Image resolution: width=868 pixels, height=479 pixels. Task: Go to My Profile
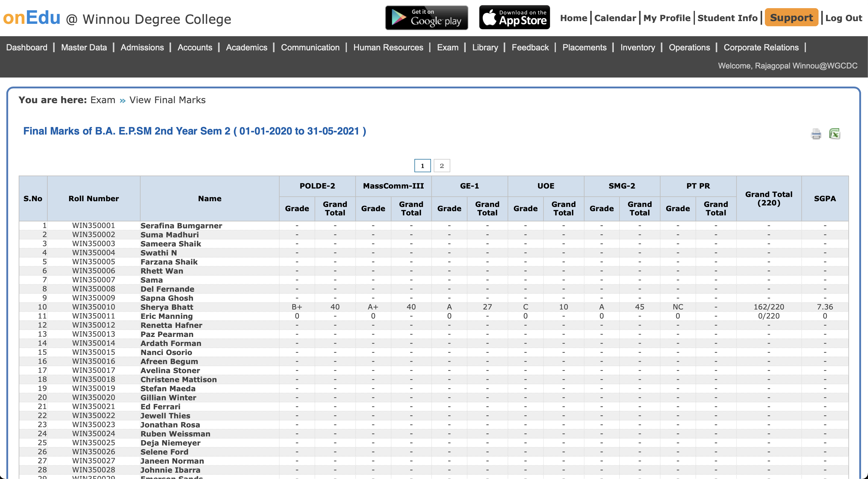coord(667,18)
